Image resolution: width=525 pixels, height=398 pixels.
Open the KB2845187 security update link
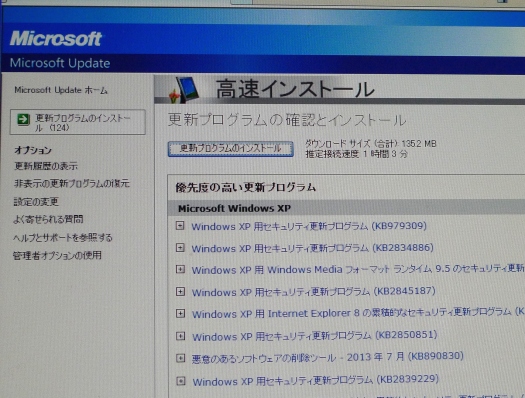[313, 292]
